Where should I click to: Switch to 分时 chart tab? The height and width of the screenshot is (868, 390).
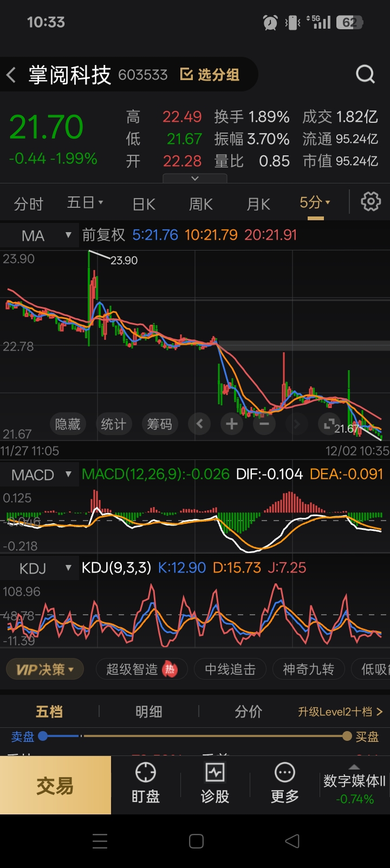pos(28,204)
